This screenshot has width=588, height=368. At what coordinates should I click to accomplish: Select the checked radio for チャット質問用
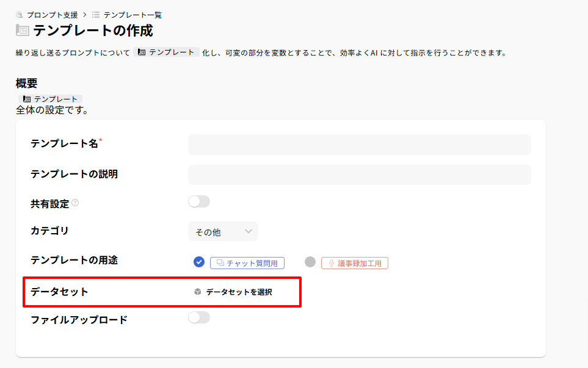tap(198, 262)
